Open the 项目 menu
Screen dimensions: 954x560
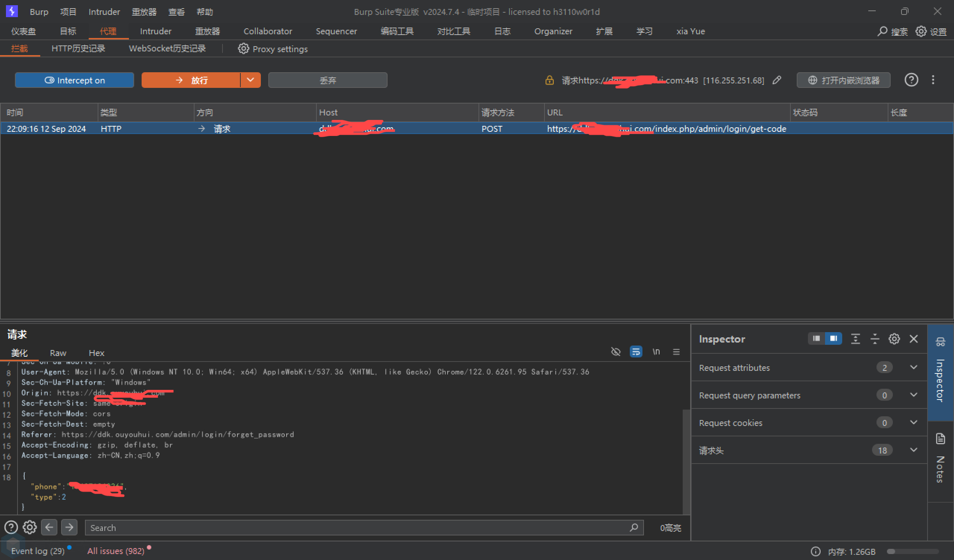click(68, 12)
